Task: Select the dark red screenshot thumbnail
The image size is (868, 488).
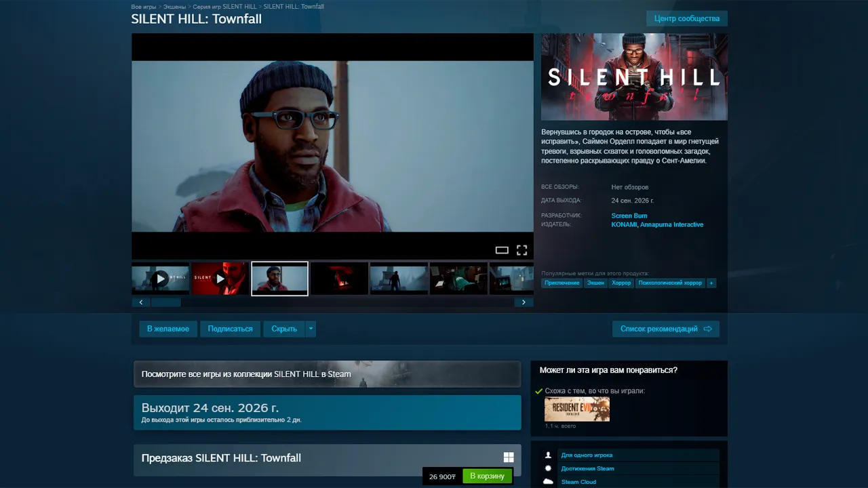Action: pyautogui.click(x=339, y=279)
